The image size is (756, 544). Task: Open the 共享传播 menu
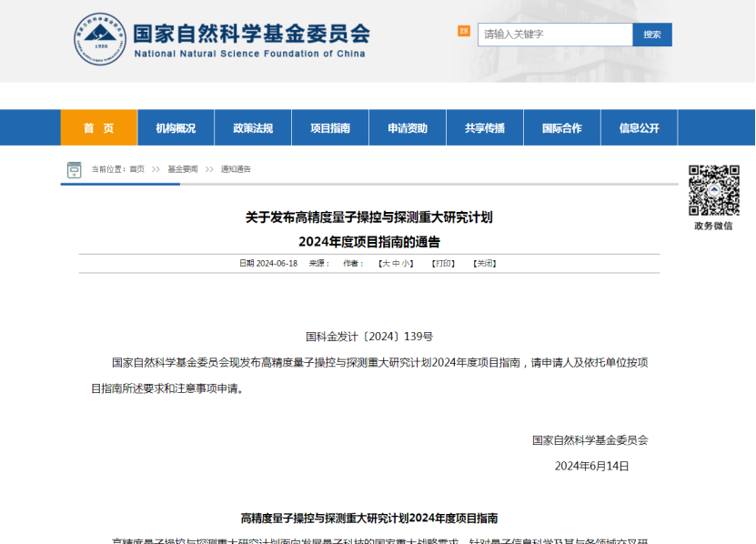coord(485,128)
